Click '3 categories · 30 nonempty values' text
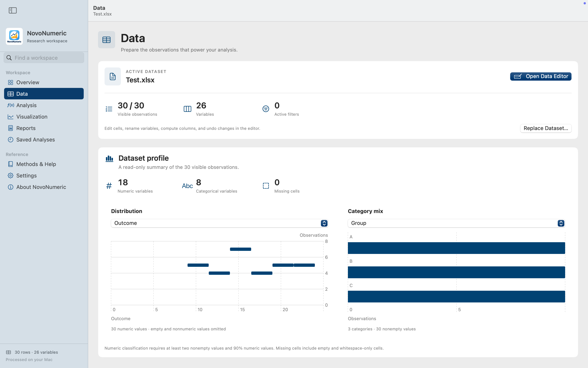Image resolution: width=588 pixels, height=368 pixels. (382, 329)
